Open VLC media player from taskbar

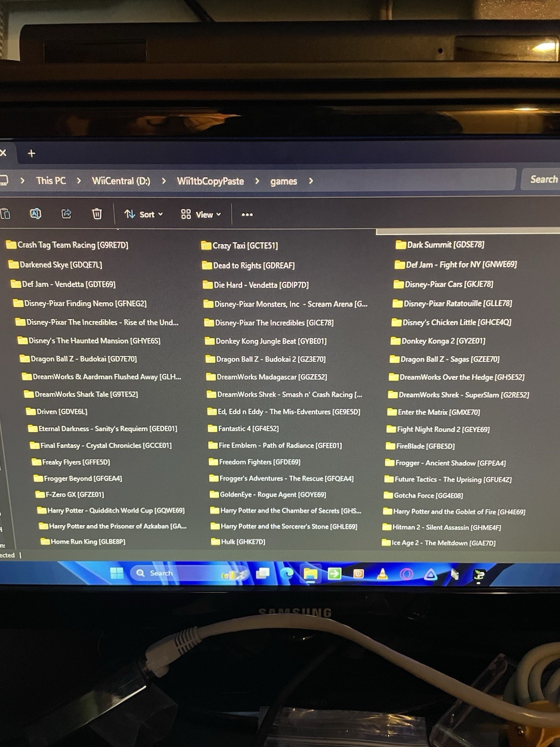pyautogui.click(x=382, y=574)
